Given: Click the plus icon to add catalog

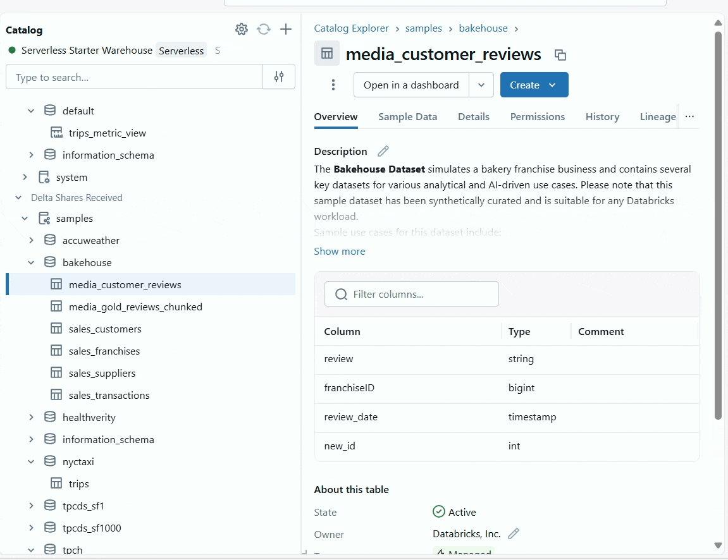Looking at the screenshot, I should (286, 29).
